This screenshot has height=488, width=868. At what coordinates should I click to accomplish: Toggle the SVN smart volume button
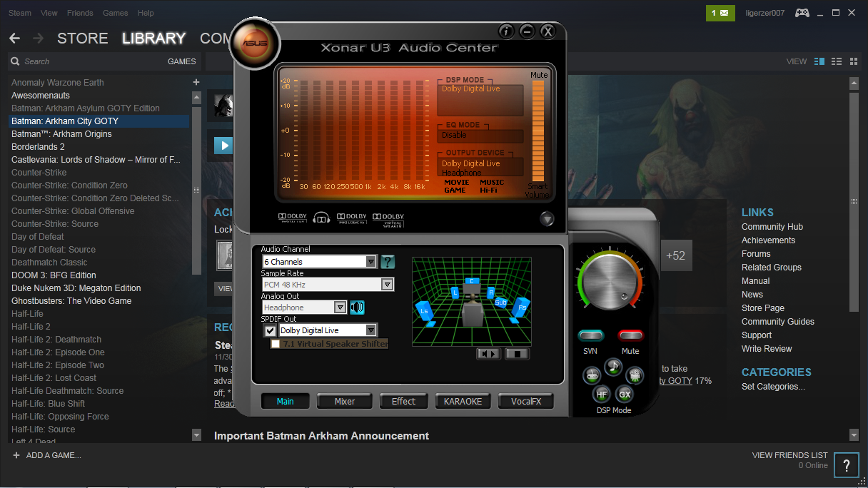(x=590, y=336)
